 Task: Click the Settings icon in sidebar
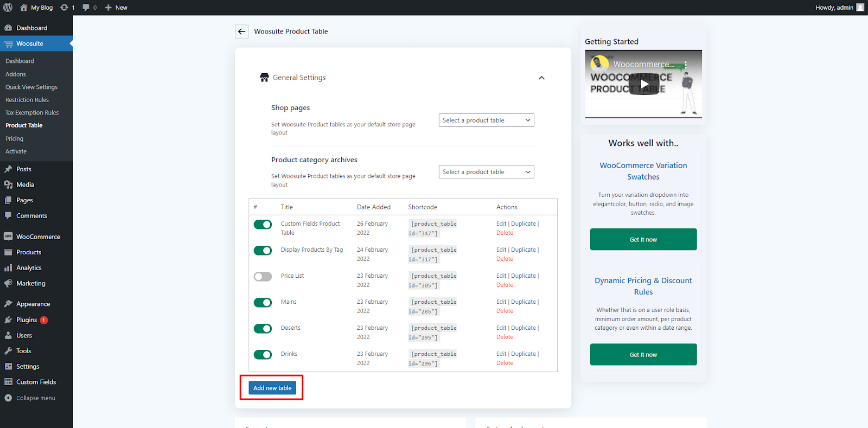pyautogui.click(x=8, y=367)
